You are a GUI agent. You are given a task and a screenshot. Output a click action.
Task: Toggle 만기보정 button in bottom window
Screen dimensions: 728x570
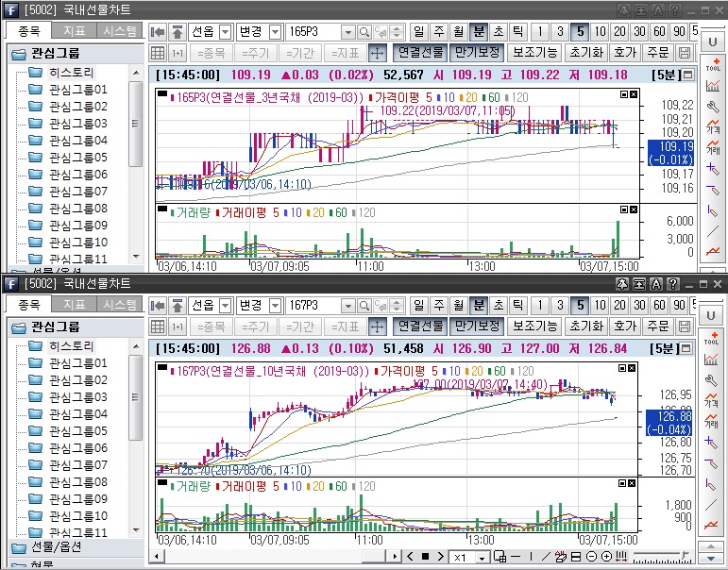(476, 326)
